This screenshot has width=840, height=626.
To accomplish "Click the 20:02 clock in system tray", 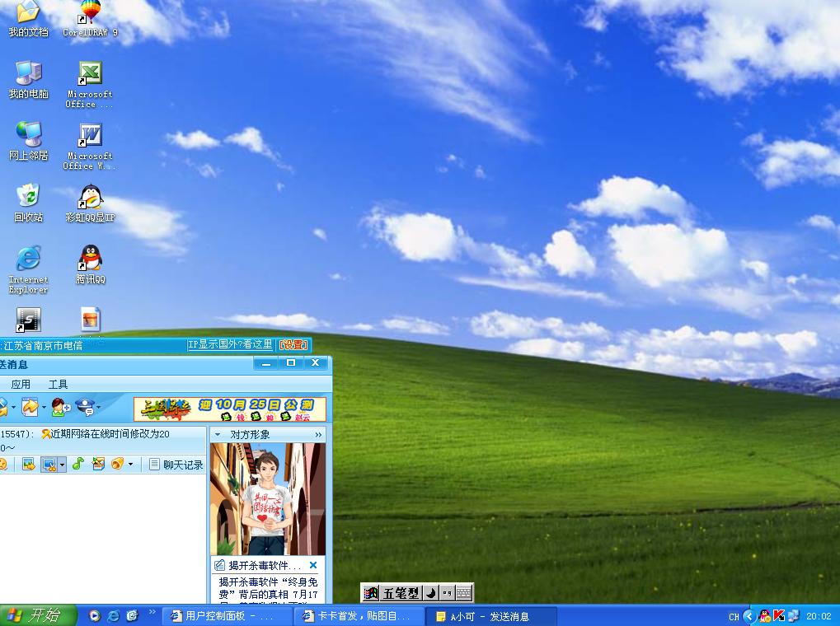I will (819, 616).
